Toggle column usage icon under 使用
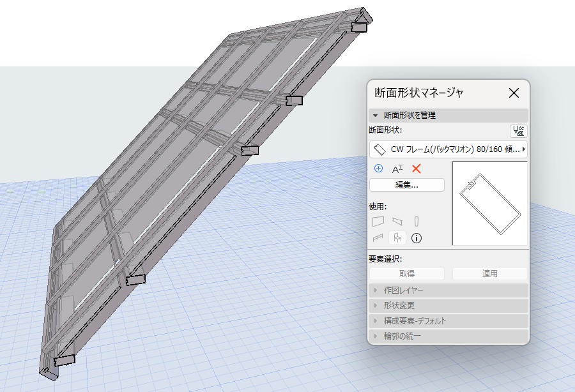Screen dimensions: 575x392 416,222
